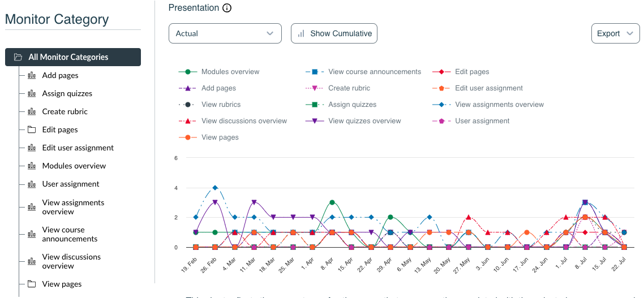Click the chart icon beside Create rubric
Screen dimensions: 644x298
pos(32,111)
